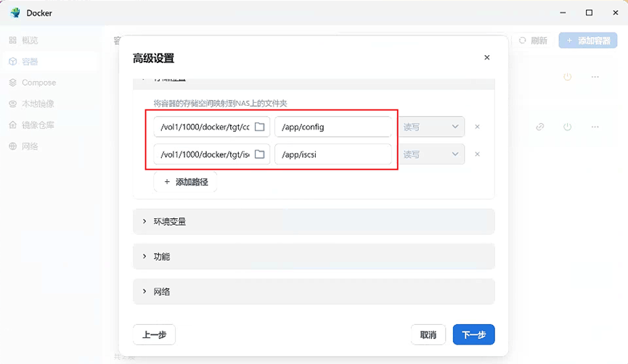Image resolution: width=628 pixels, height=364 pixels.
Task: Remove the /app/iscsi mapping row
Action: point(478,154)
